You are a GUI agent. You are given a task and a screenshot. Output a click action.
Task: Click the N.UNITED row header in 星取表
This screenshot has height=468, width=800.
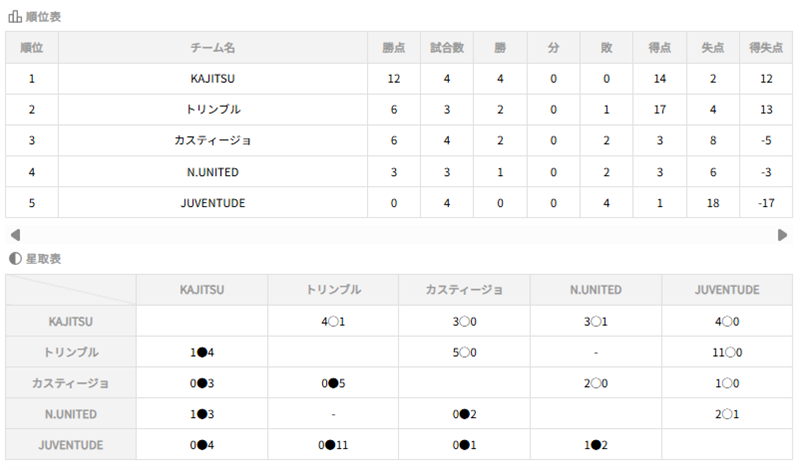coord(71,413)
